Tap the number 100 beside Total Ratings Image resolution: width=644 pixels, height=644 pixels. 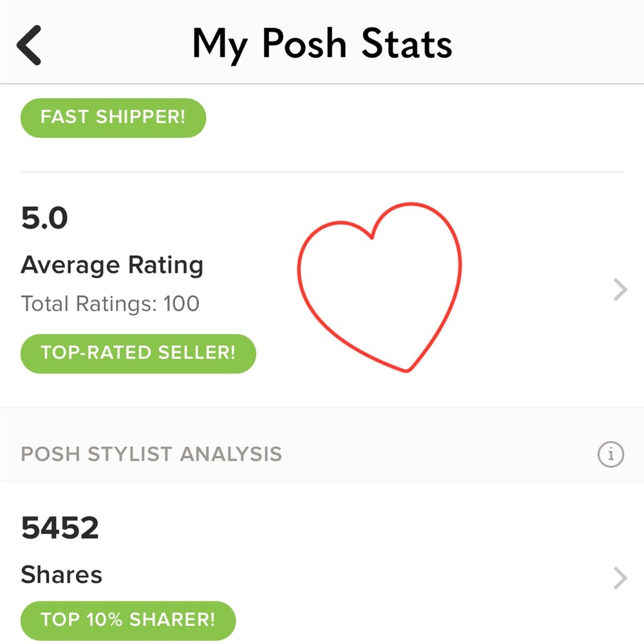(x=181, y=303)
